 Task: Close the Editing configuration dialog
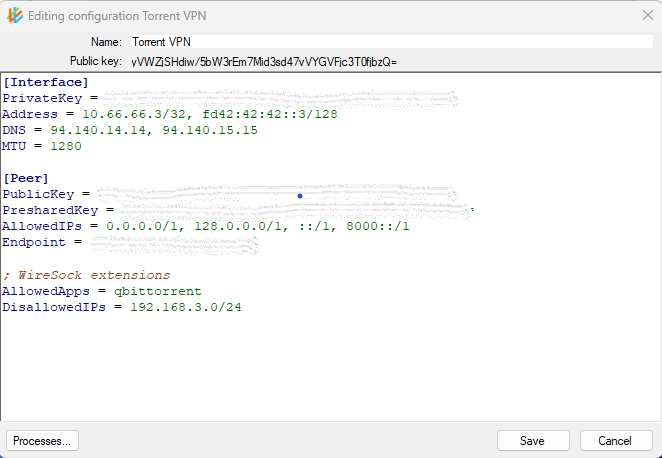pos(648,16)
